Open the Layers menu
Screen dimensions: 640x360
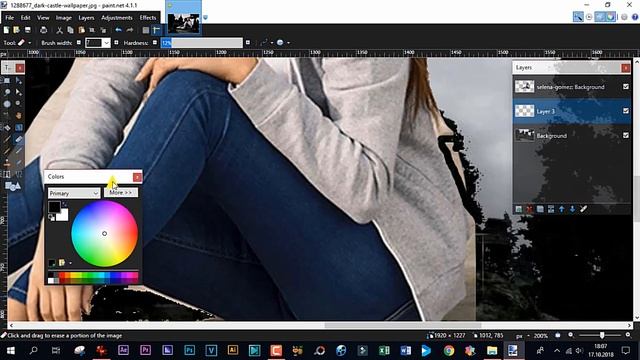(x=86, y=18)
